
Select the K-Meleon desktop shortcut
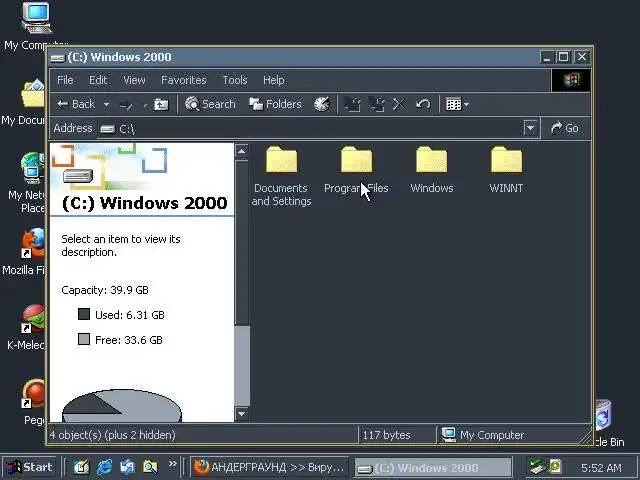27,327
